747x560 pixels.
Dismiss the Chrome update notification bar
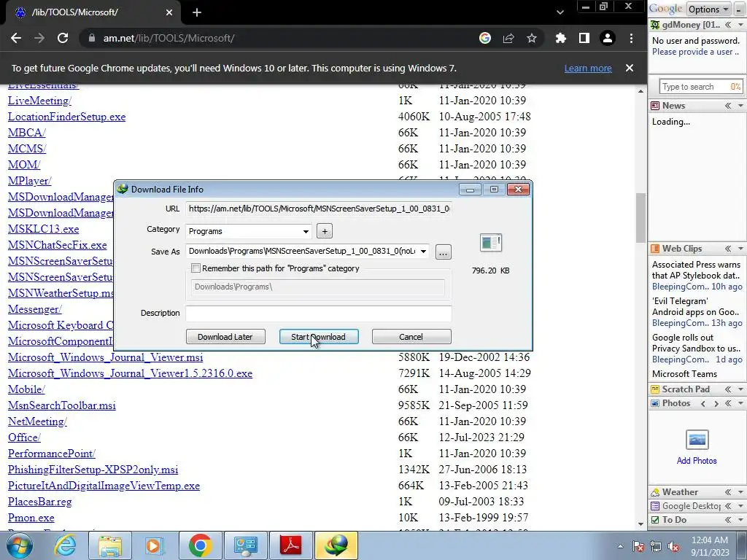[x=630, y=68]
